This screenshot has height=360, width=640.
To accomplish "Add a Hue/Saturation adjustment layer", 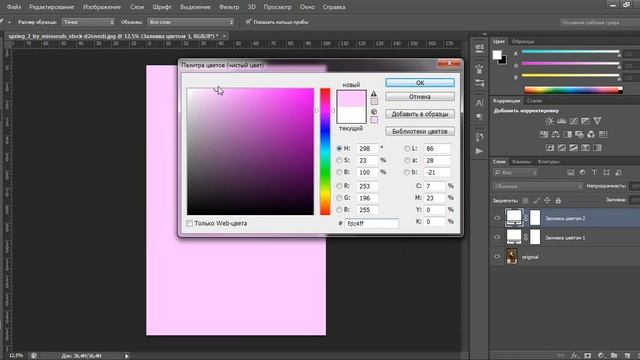I will [544, 134].
